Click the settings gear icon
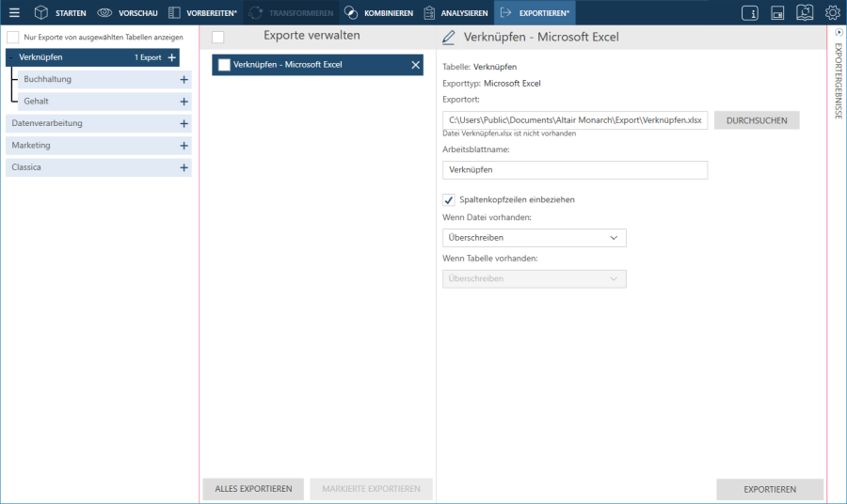This screenshot has width=847, height=504. (x=832, y=13)
